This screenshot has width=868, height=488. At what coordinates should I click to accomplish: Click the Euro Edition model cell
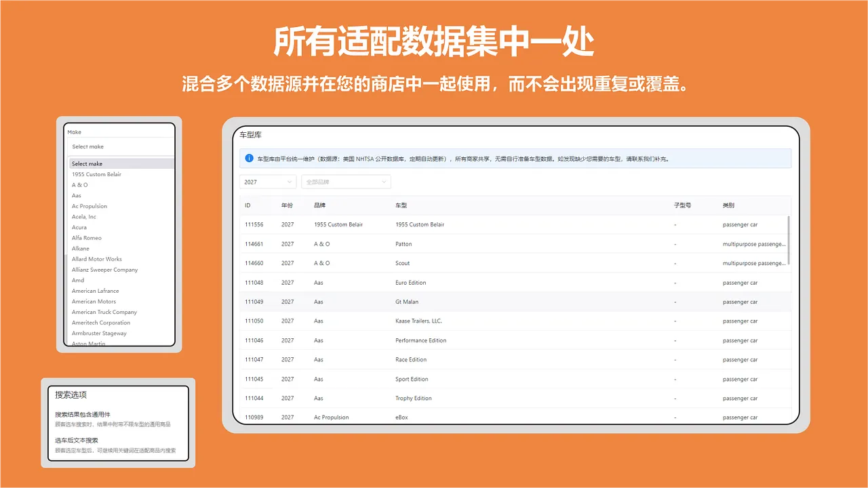[x=411, y=283]
